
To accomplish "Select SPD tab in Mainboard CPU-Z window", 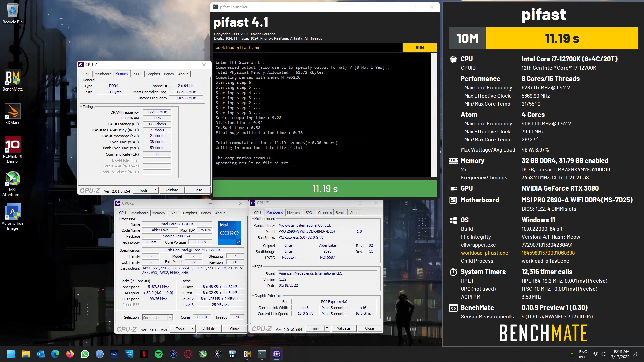I will coord(309,213).
